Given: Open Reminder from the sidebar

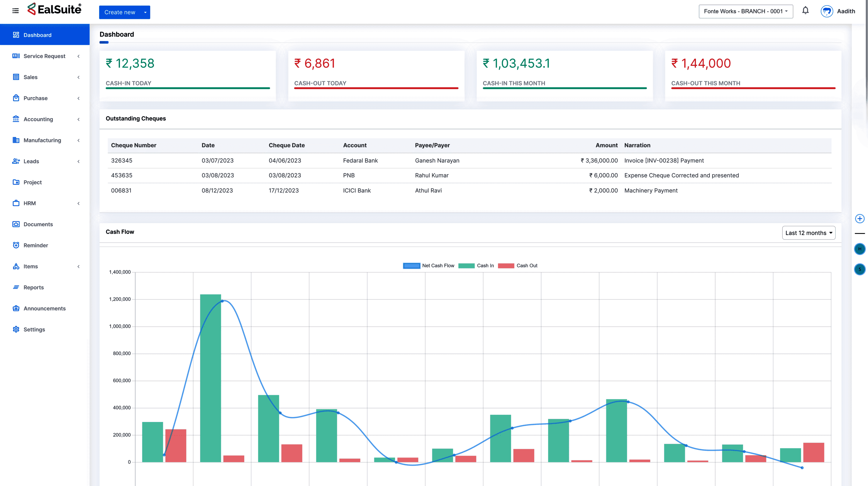Looking at the screenshot, I should (x=36, y=245).
